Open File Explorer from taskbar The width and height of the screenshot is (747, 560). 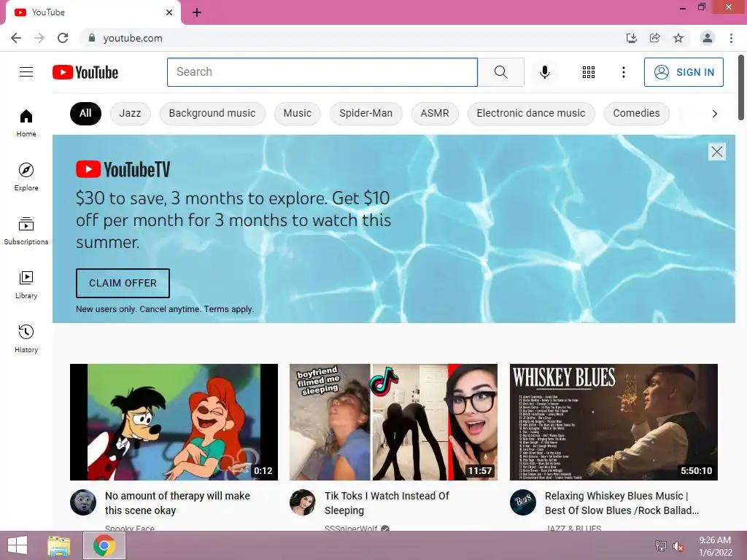point(58,545)
